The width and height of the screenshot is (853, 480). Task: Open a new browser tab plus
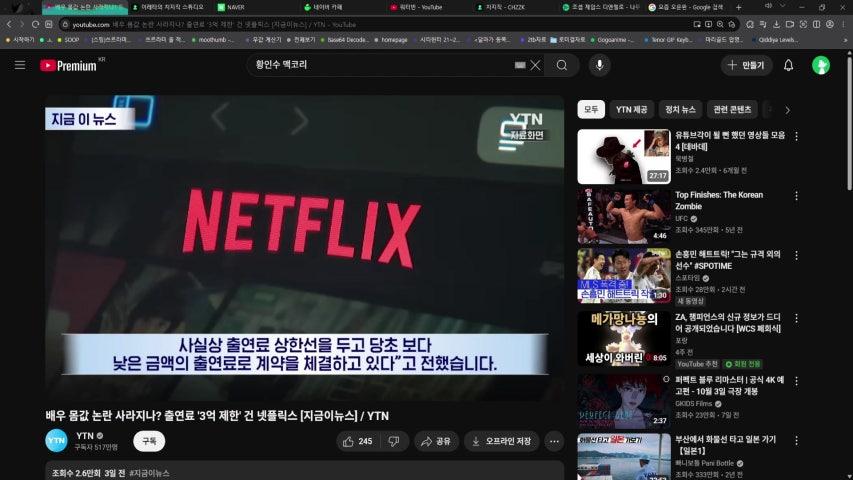click(x=738, y=7)
